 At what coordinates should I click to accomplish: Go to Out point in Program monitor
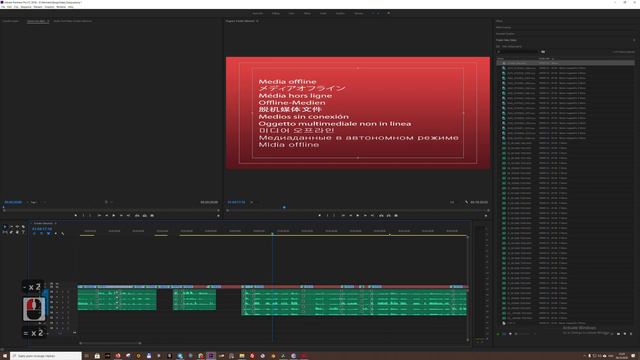point(372,216)
